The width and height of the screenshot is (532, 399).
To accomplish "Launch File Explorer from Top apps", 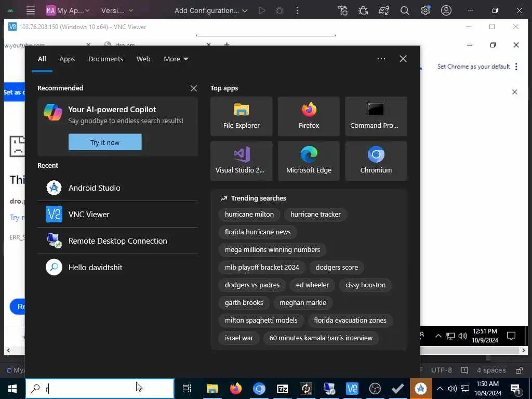I will click(241, 116).
